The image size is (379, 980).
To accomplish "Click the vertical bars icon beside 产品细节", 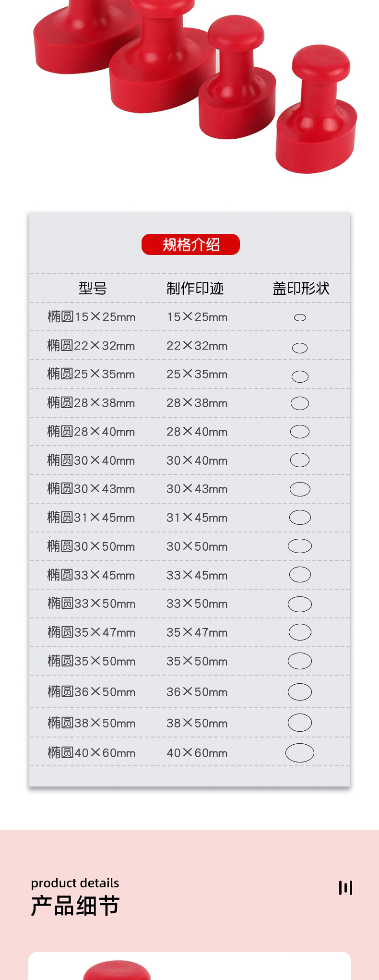I will (x=345, y=888).
